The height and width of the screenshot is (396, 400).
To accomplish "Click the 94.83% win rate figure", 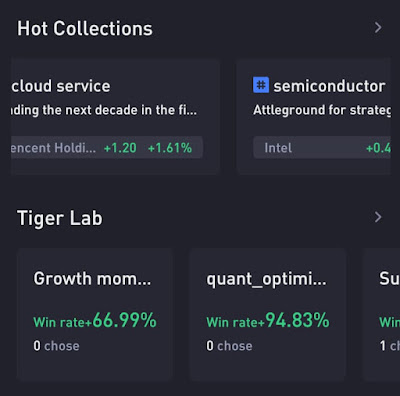I will 297,320.
